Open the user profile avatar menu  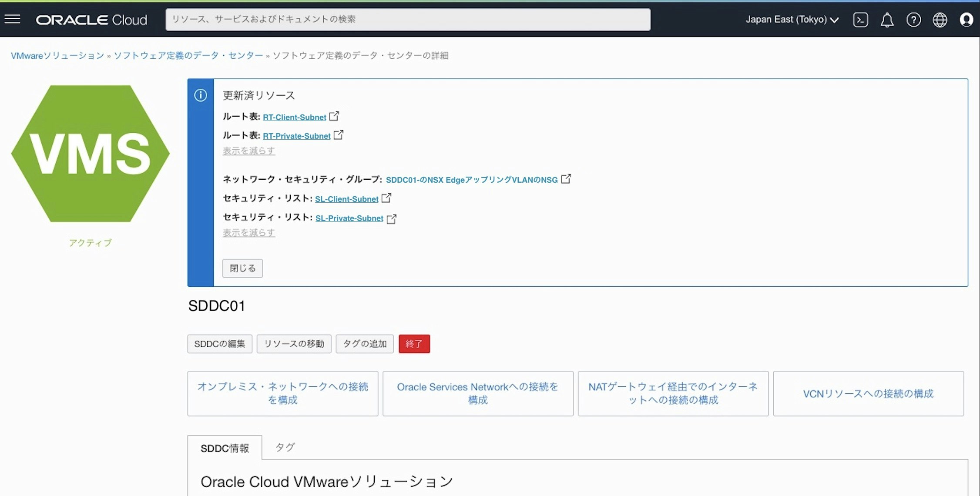[967, 20]
